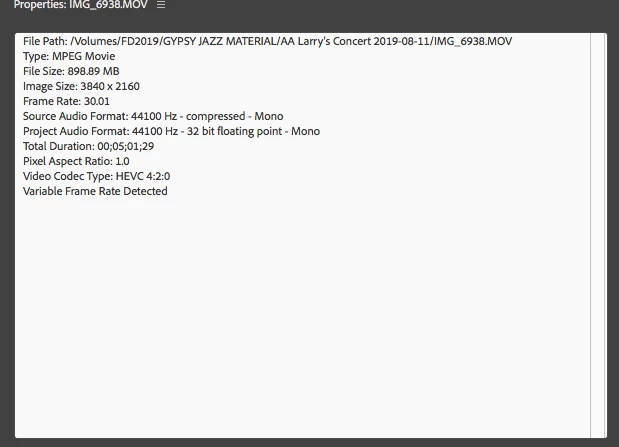Open the Properties panel hamburger menu
The image size is (619, 447).
pyautogui.click(x=161, y=5)
